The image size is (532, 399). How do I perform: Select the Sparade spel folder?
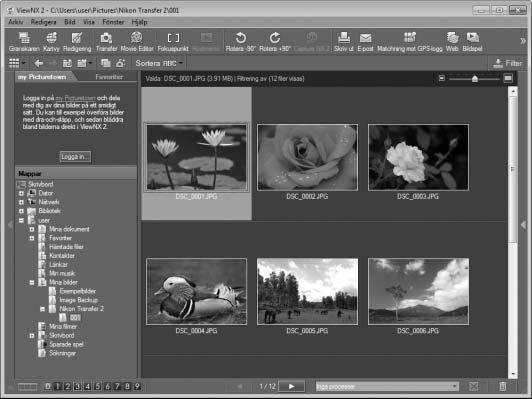coord(66,344)
